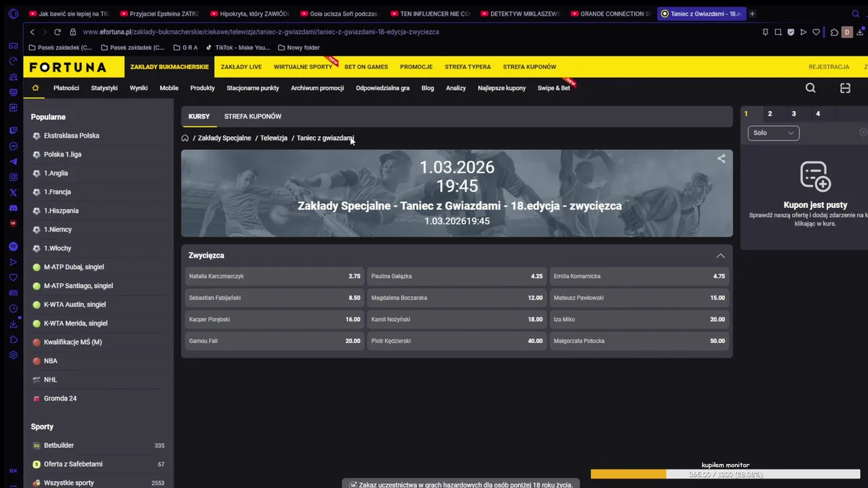Click the Opera GX logo menu

[13, 14]
